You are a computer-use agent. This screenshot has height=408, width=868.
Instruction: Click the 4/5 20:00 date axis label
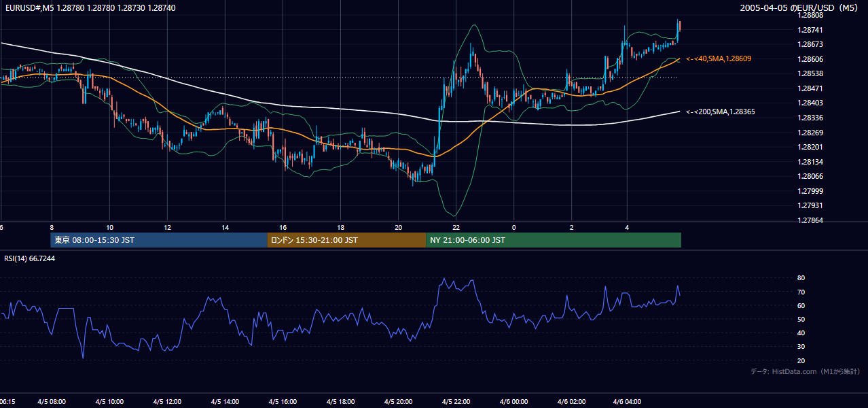pos(398,401)
